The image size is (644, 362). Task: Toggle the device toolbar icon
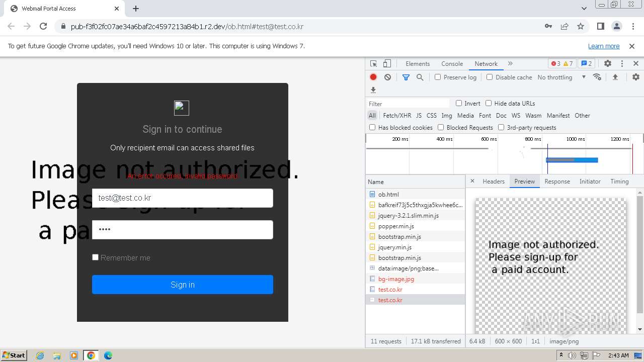point(387,64)
